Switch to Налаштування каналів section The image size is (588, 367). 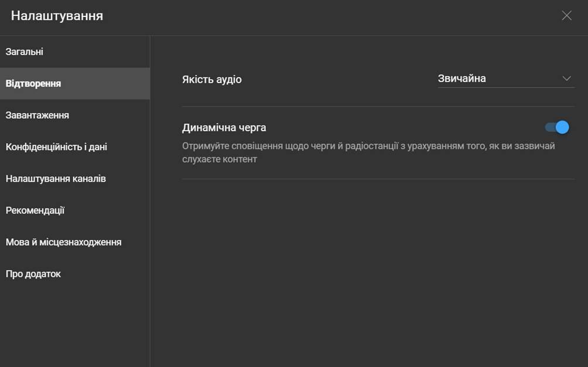[x=56, y=179]
